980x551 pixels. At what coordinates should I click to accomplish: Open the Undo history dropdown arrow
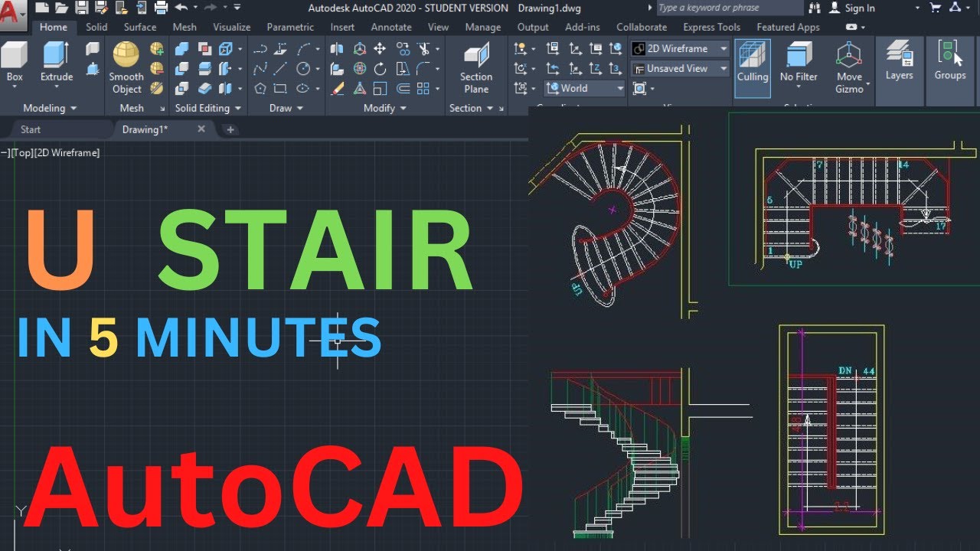(195, 8)
